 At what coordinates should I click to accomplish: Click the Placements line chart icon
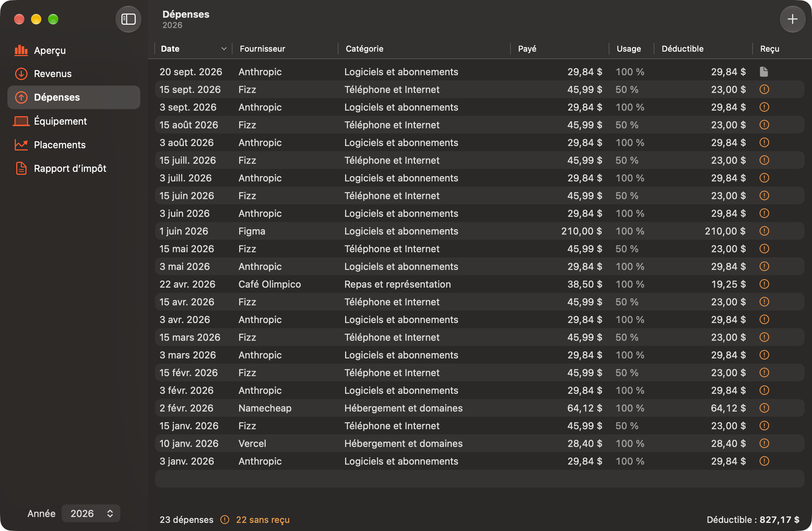coord(21,145)
